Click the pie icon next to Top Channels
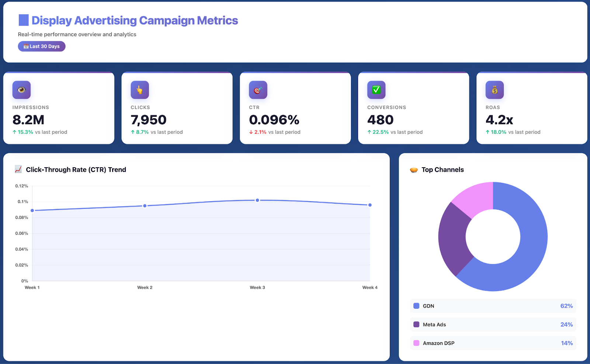The image size is (590, 364). point(414,169)
